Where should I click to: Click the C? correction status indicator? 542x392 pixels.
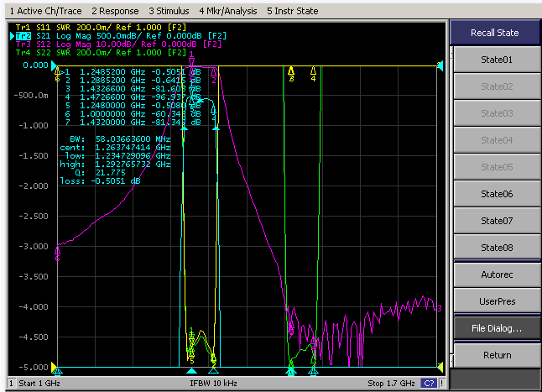(429, 384)
